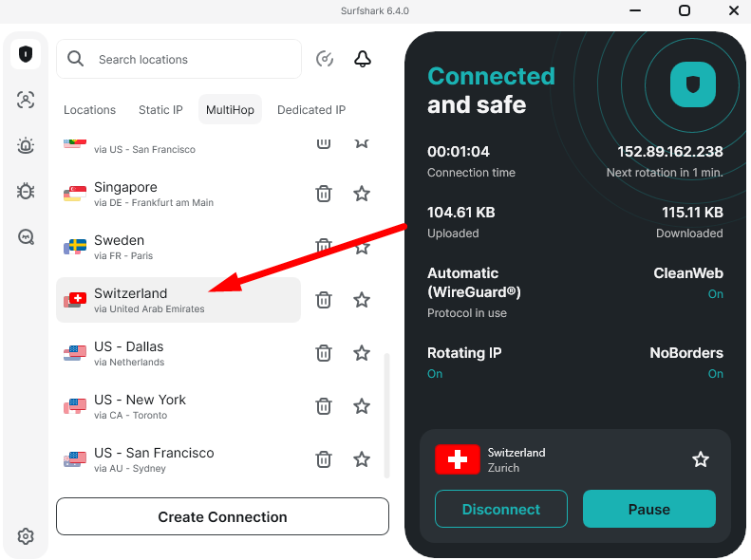
Task: Open the Antivirus bug sidebar icon
Action: coord(26,191)
